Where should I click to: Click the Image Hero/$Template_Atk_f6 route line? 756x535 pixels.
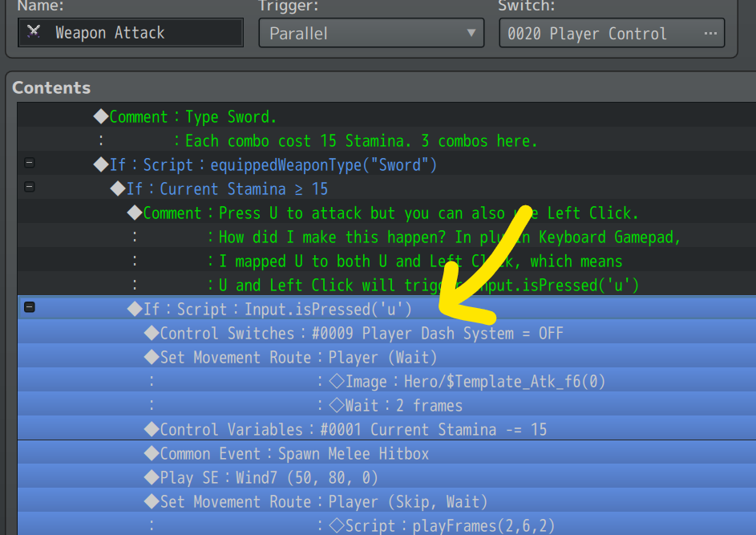click(x=386, y=382)
